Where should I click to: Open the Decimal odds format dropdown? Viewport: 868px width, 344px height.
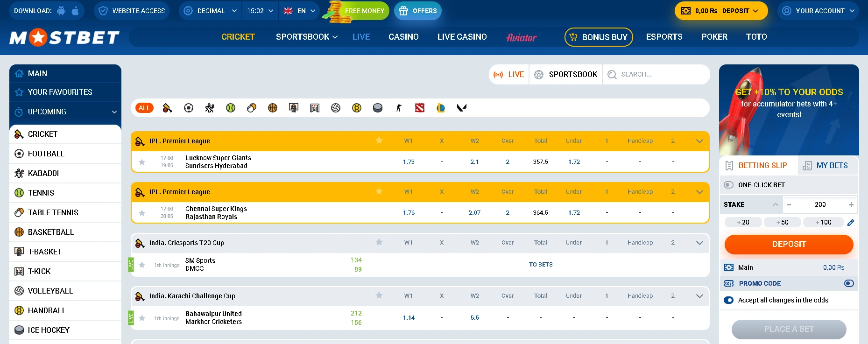click(211, 11)
